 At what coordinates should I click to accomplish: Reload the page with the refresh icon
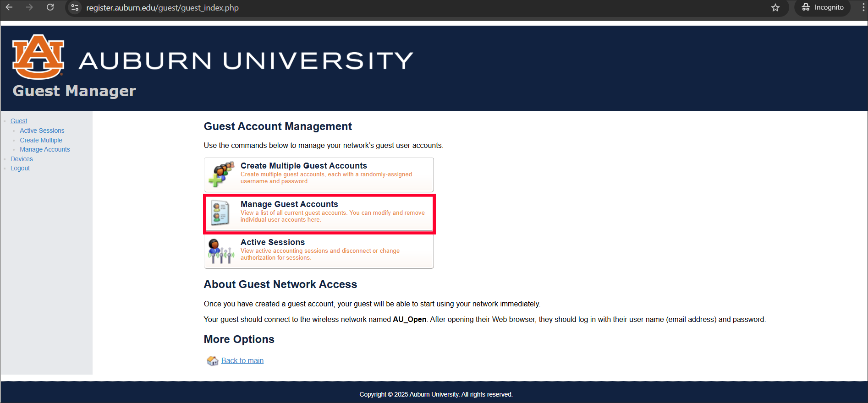tap(50, 7)
